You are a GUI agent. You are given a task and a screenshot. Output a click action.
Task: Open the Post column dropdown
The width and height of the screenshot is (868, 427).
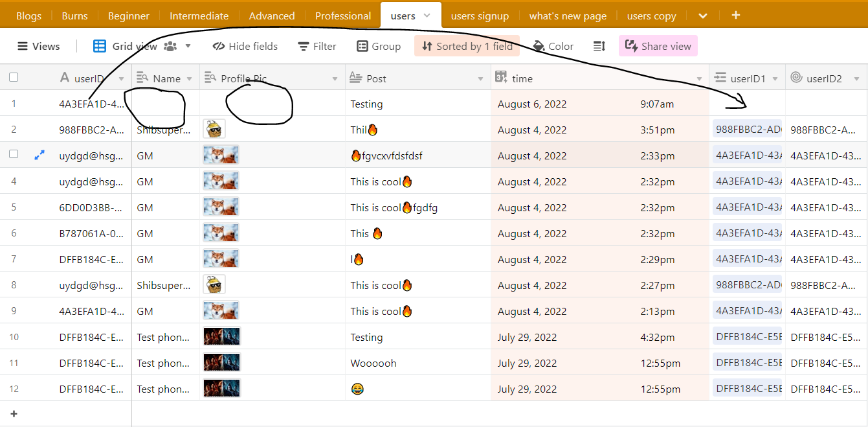click(x=481, y=79)
